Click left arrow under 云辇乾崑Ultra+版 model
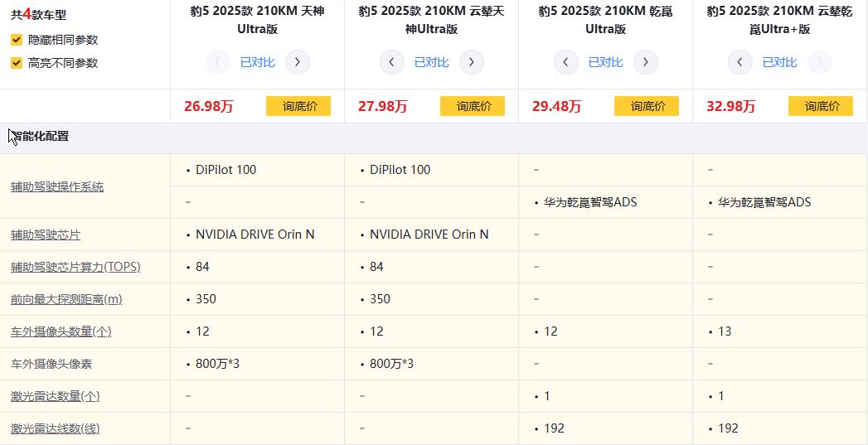Image resolution: width=868 pixels, height=445 pixels. (740, 62)
